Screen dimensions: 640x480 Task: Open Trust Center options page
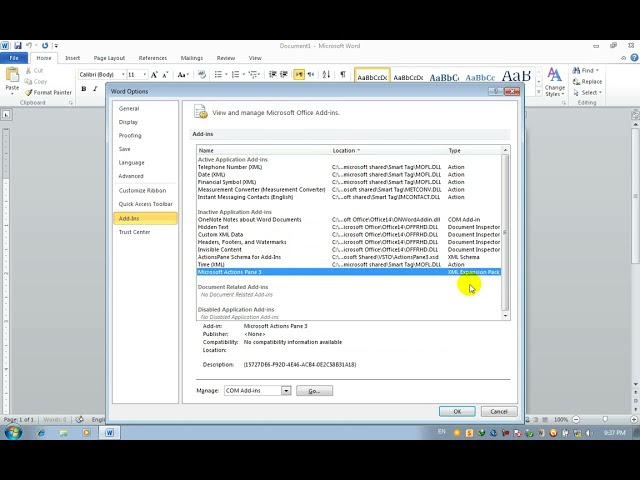[134, 232]
